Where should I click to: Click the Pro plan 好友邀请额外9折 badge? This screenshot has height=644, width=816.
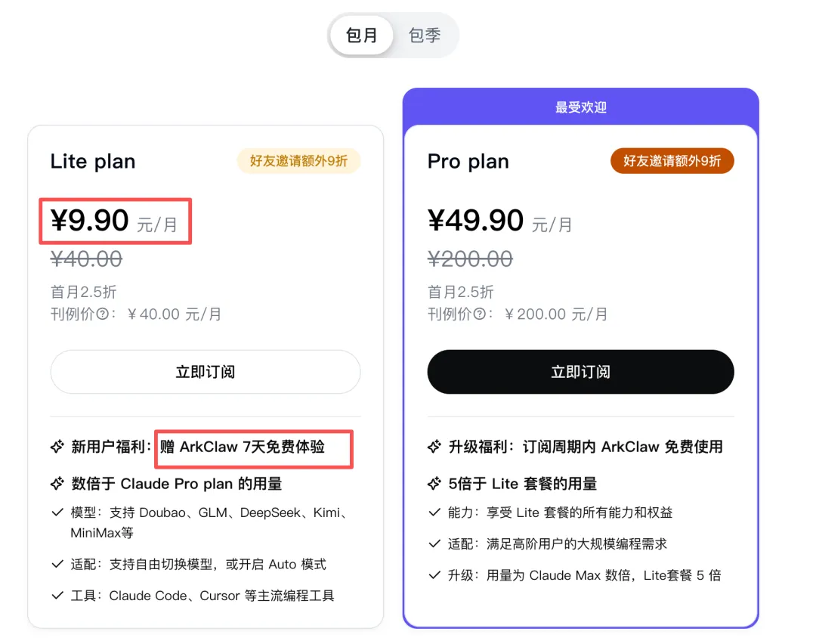pyautogui.click(x=672, y=161)
